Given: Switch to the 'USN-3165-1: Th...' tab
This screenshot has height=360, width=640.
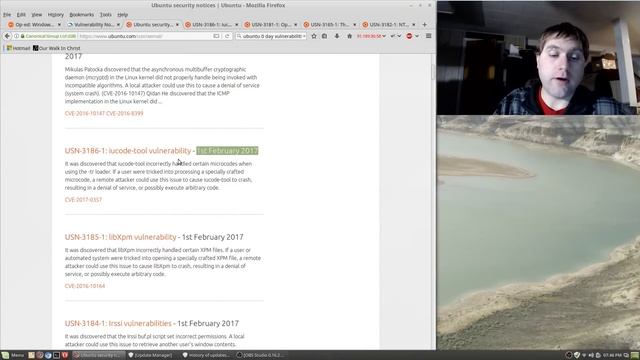Looking at the screenshot, I should tap(330, 24).
